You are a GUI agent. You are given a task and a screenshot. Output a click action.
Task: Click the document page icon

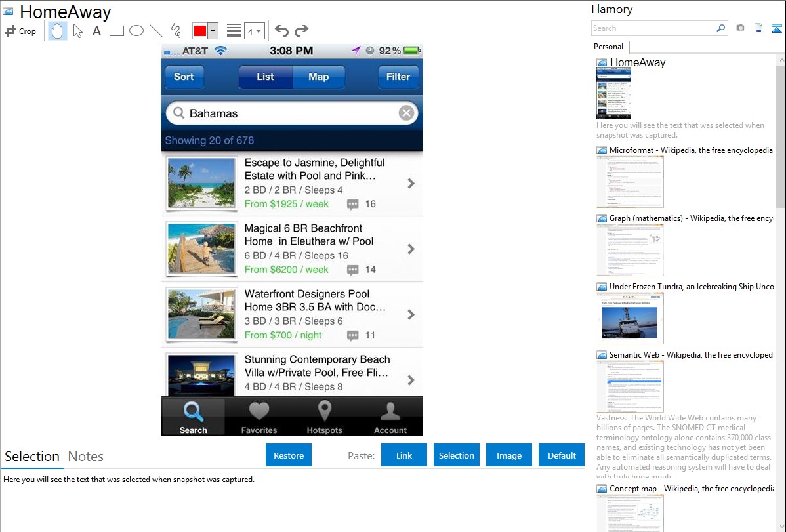758,28
